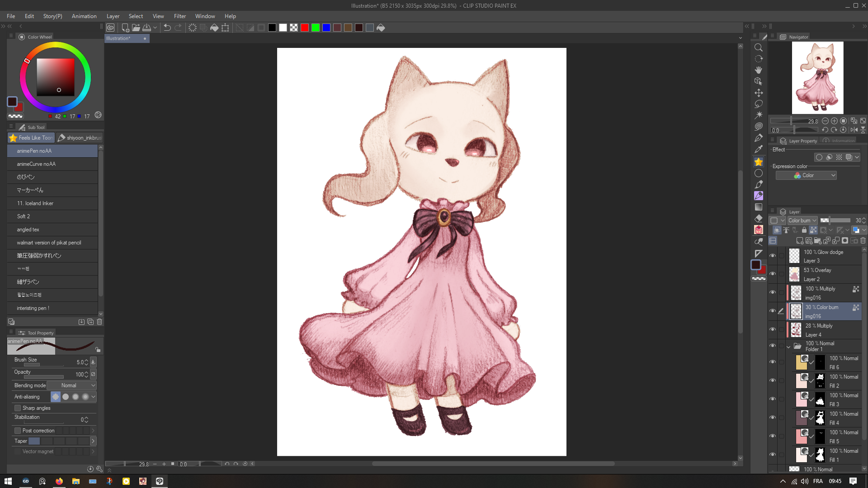Delete sub tool with trash icon
This screenshot has width=868, height=488.
[x=99, y=322]
